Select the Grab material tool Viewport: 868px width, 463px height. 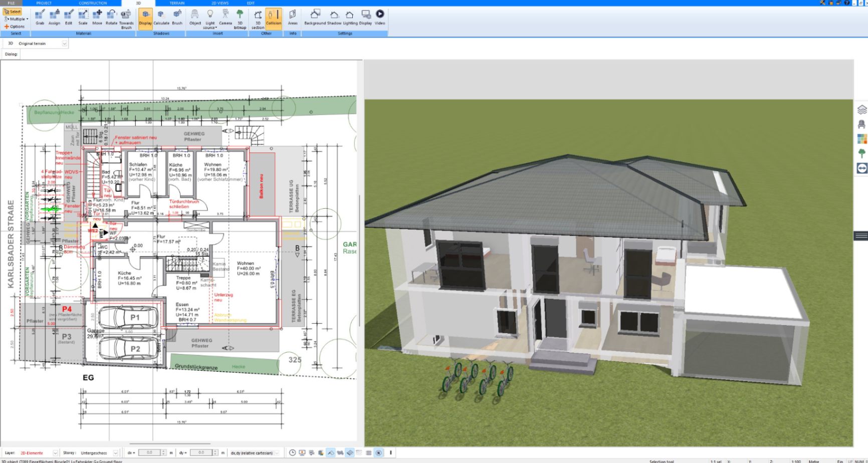(40, 18)
